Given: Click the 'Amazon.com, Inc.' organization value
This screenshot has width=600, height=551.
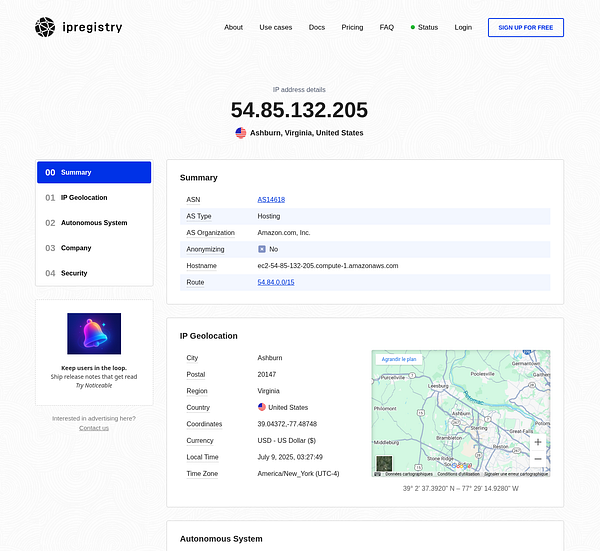Looking at the screenshot, I should [x=284, y=233].
